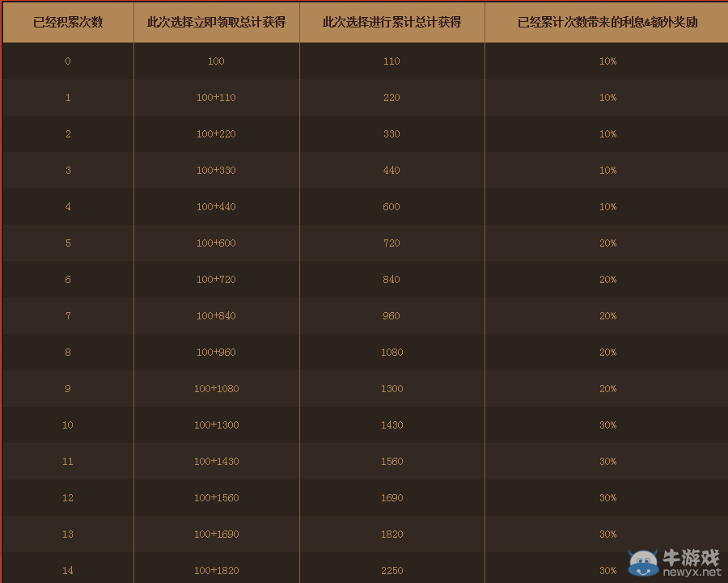
Task: Click the 100+1690 cell
Action: (x=216, y=534)
